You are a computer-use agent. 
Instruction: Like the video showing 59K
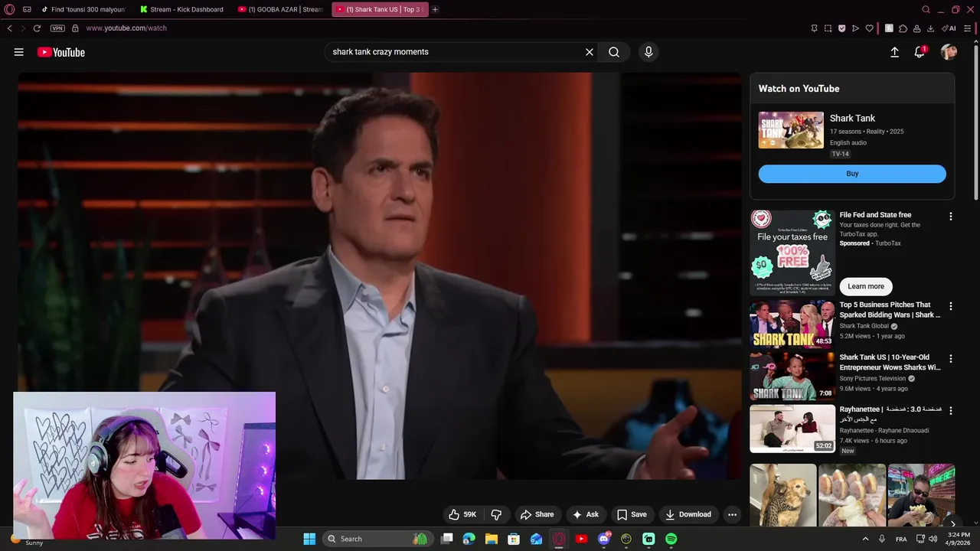point(462,514)
